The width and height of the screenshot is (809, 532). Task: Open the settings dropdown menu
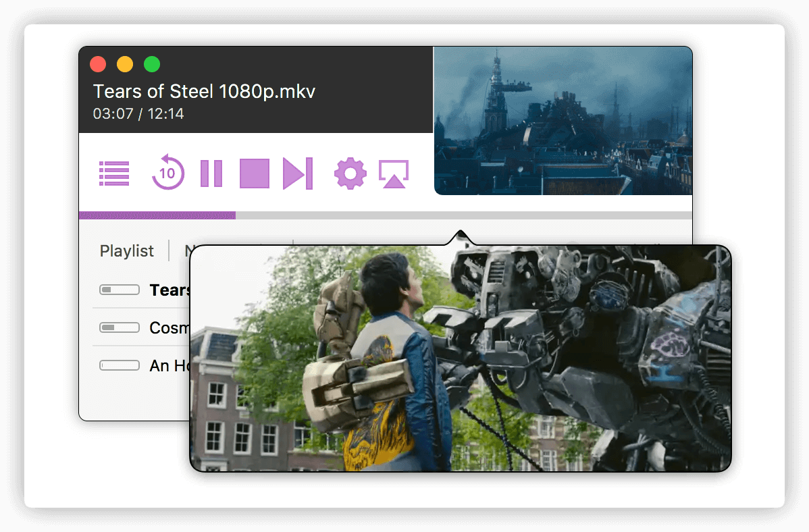coord(350,173)
